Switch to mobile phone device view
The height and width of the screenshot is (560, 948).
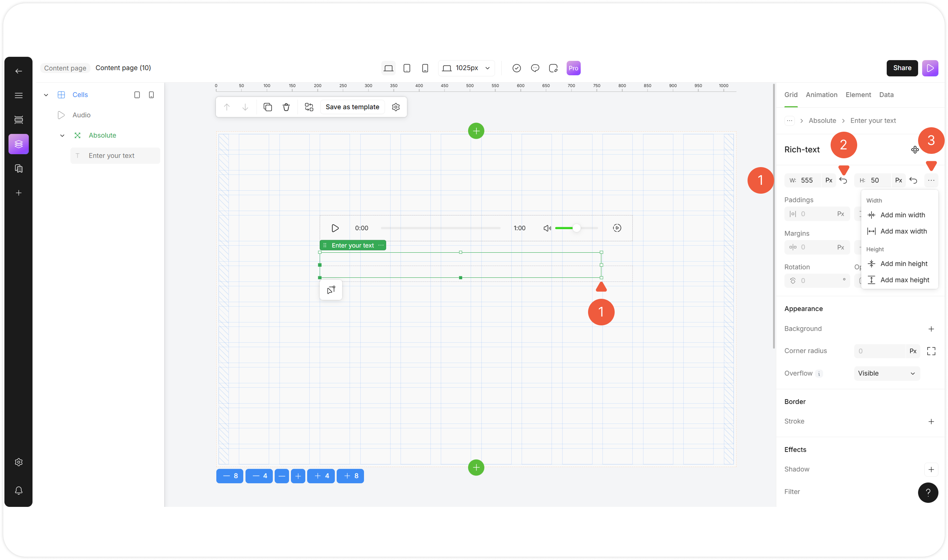pos(425,68)
